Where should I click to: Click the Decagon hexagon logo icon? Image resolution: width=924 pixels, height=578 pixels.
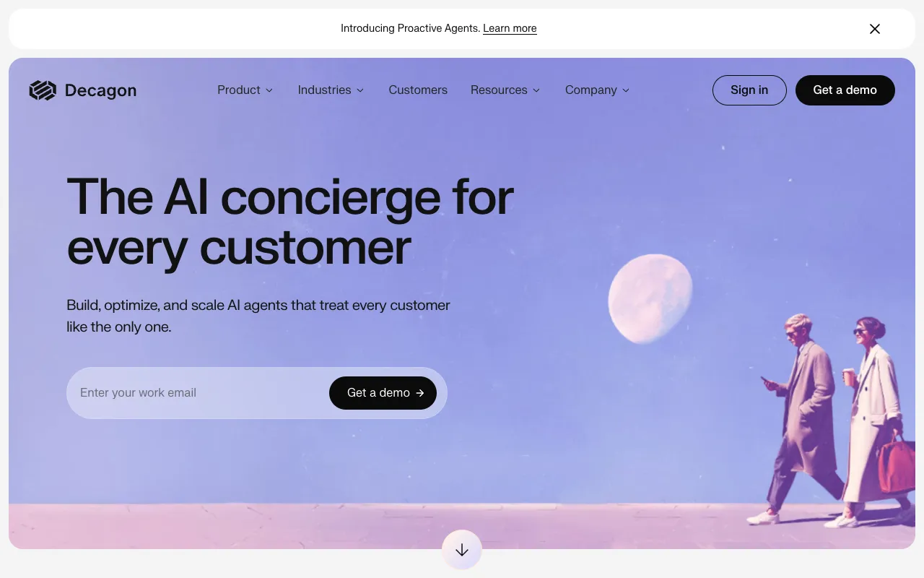43,90
